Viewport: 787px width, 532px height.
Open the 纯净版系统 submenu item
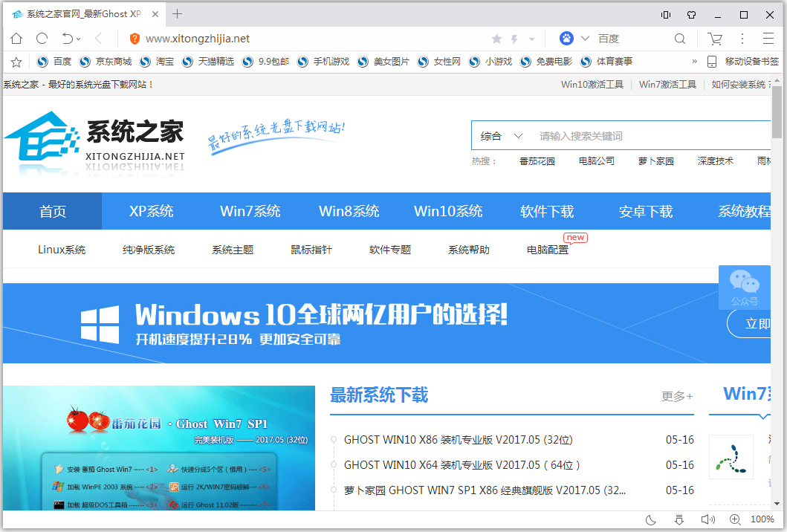[149, 250]
